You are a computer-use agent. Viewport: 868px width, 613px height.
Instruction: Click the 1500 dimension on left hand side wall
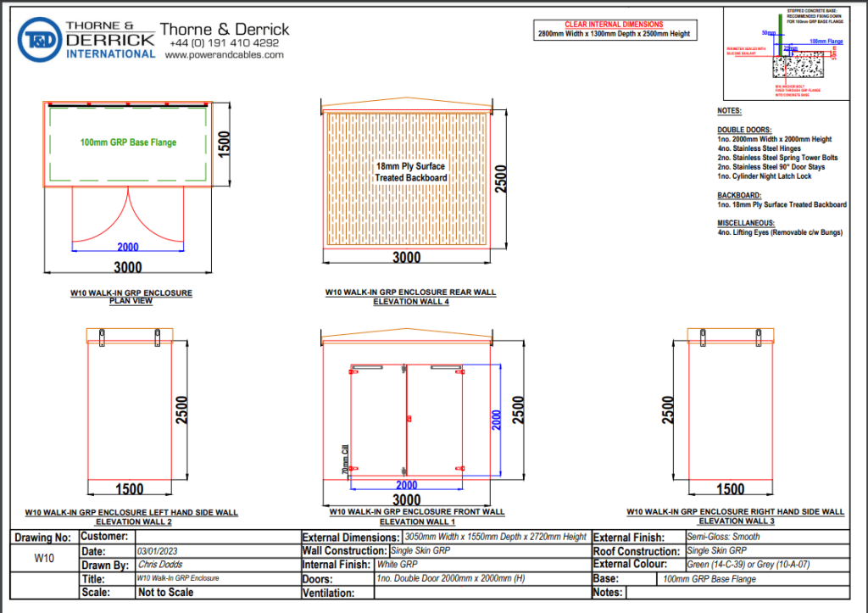[130, 489]
